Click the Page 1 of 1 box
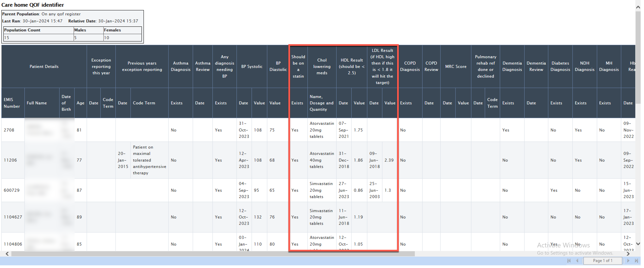This screenshot has width=644, height=268. pos(603,260)
